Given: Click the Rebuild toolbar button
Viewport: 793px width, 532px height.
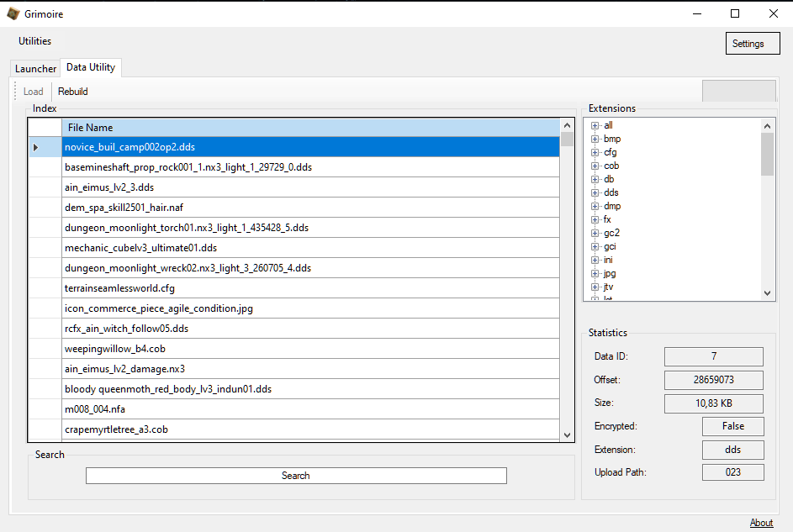Looking at the screenshot, I should click(x=73, y=92).
